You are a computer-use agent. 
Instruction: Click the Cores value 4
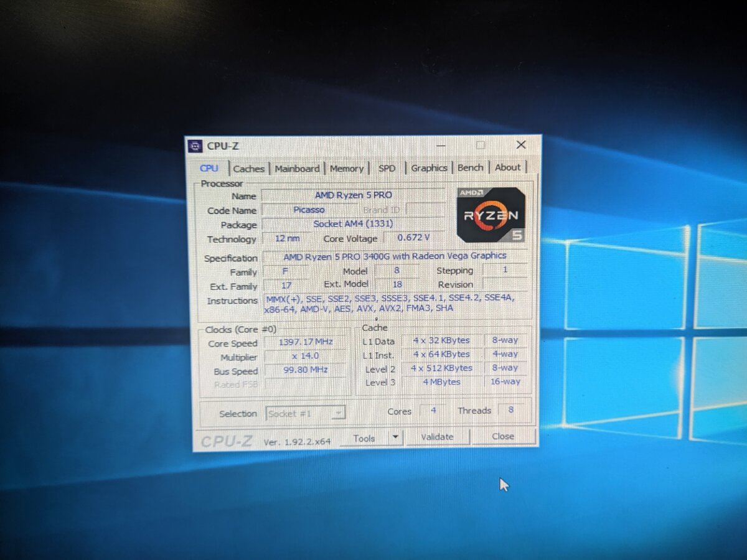pos(433,411)
